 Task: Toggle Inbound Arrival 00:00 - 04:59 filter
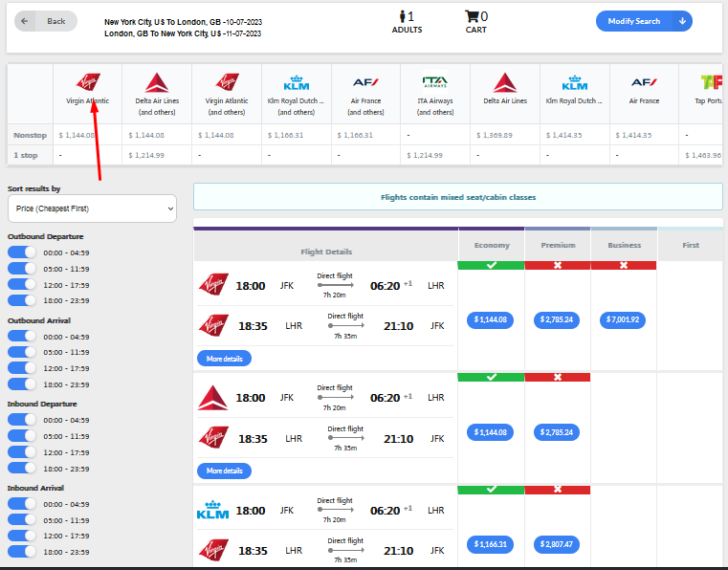pyautogui.click(x=21, y=504)
